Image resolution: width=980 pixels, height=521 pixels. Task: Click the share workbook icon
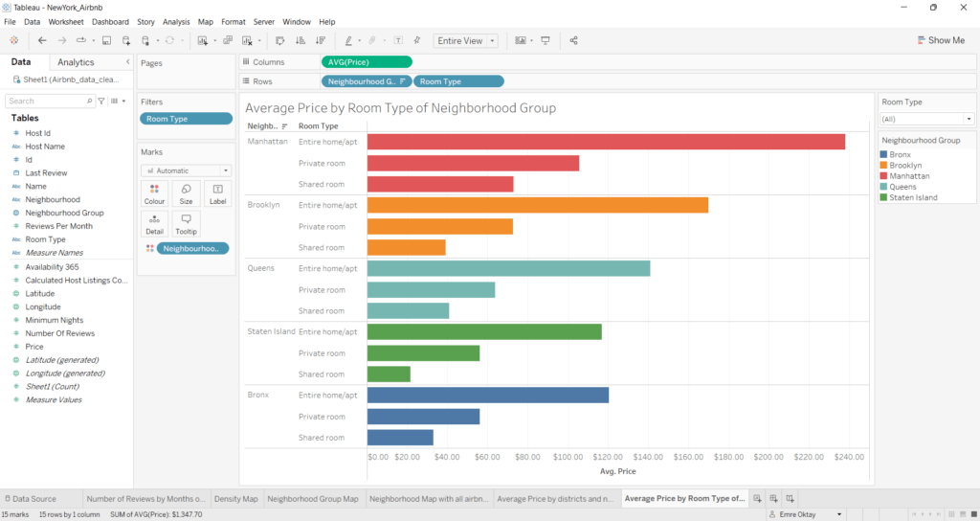point(573,40)
